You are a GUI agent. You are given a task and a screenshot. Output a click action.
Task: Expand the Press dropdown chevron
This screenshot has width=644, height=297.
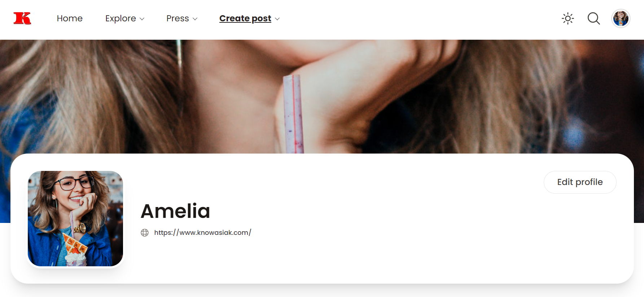point(195,19)
